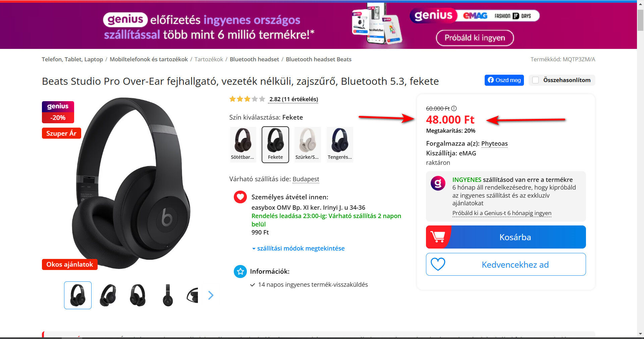
Task: Open the Budapest delivery location selector
Action: [306, 179]
